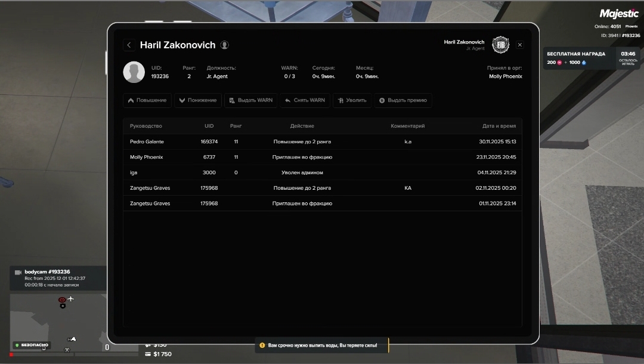Click Molly Phoenix under Принял в орг
644x364 pixels.
pos(506,76)
